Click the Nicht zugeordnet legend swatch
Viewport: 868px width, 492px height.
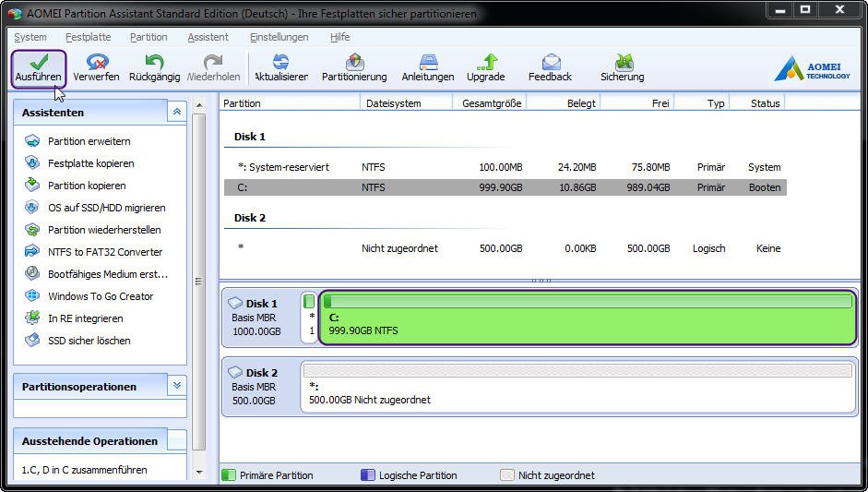click(x=507, y=475)
